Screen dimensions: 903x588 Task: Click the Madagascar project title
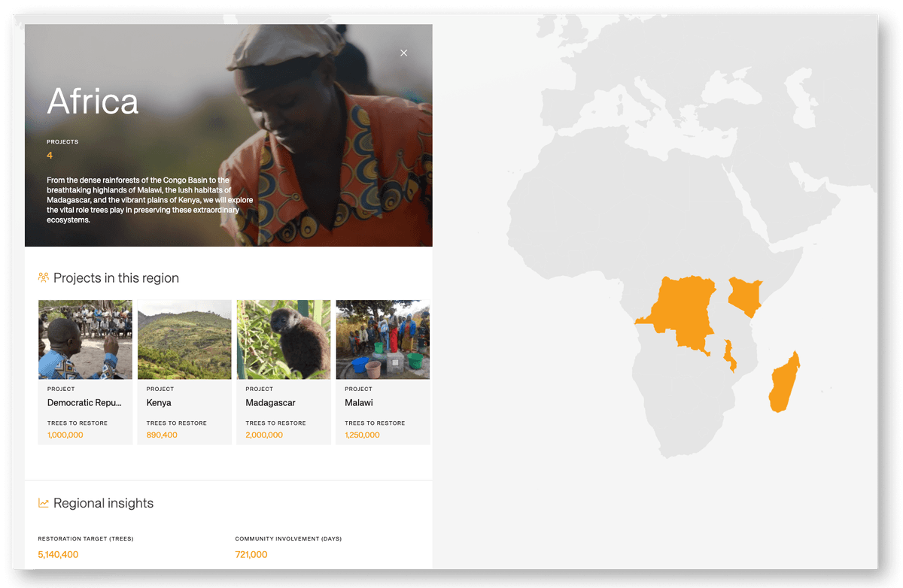pos(270,403)
